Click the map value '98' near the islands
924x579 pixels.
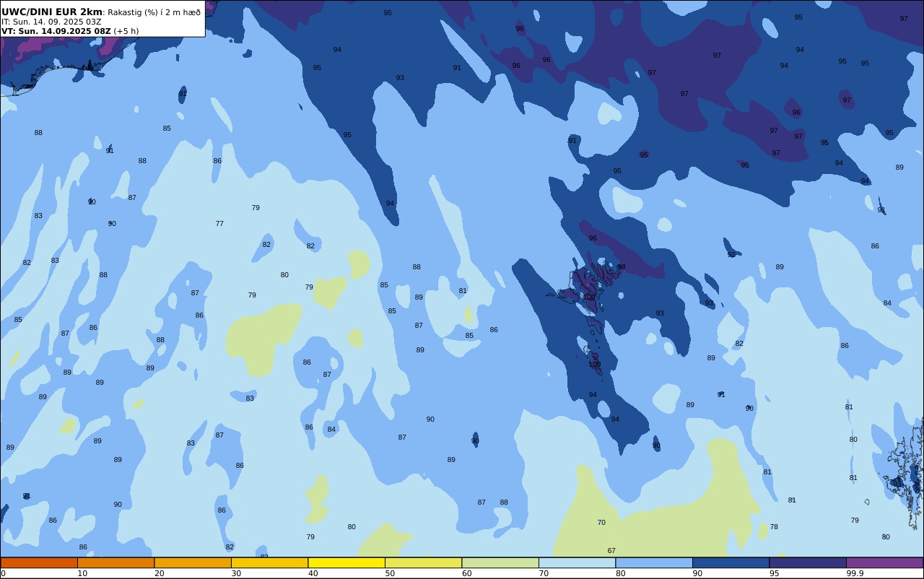point(622,267)
